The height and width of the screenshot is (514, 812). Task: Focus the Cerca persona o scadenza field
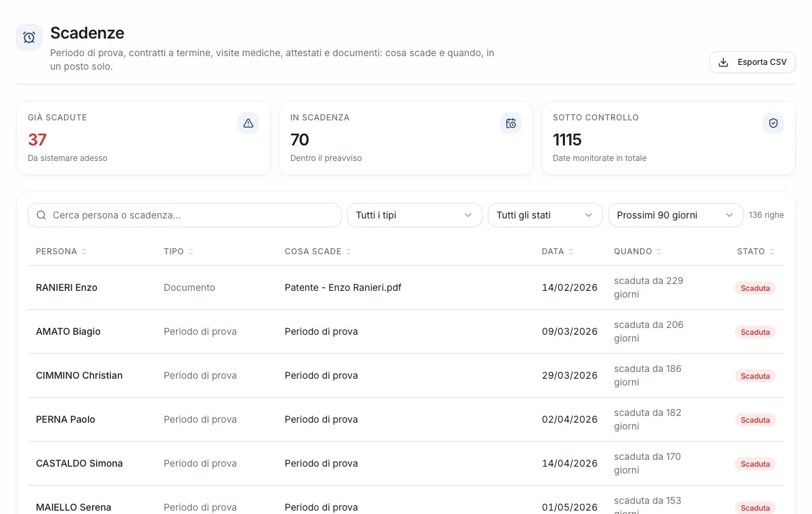pos(185,215)
